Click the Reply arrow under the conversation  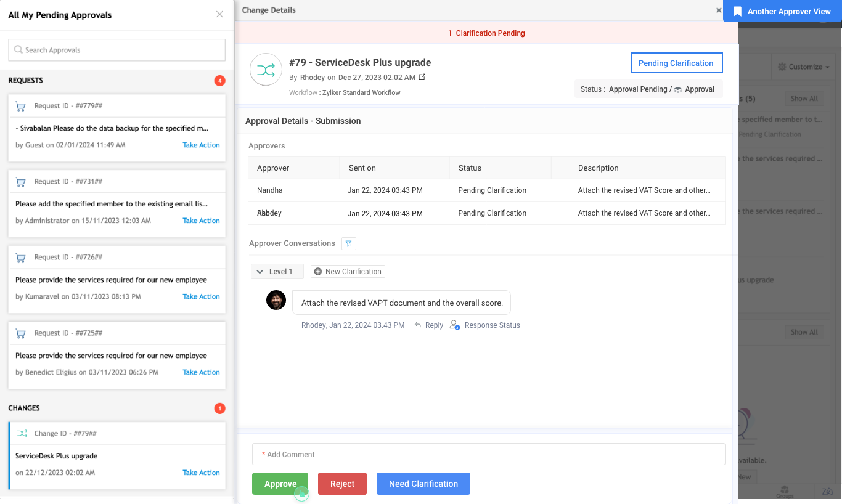[x=418, y=325]
